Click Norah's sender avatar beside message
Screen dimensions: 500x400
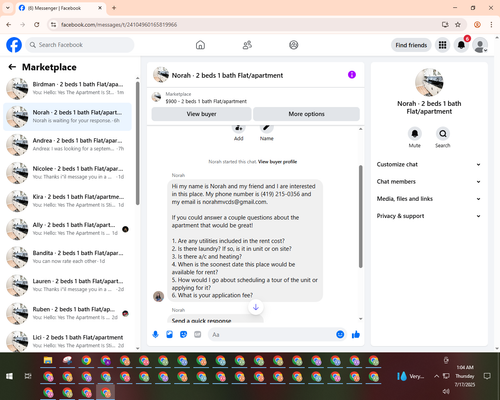coord(158,296)
